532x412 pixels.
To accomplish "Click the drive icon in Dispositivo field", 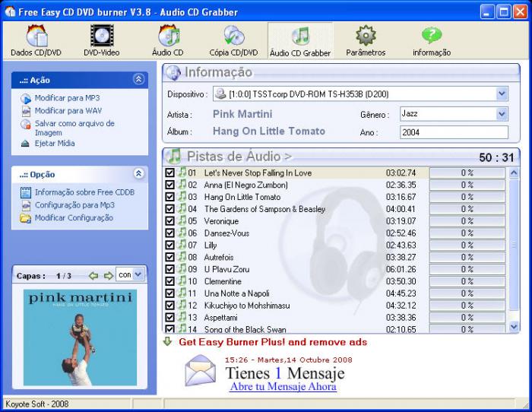I will click(x=220, y=93).
